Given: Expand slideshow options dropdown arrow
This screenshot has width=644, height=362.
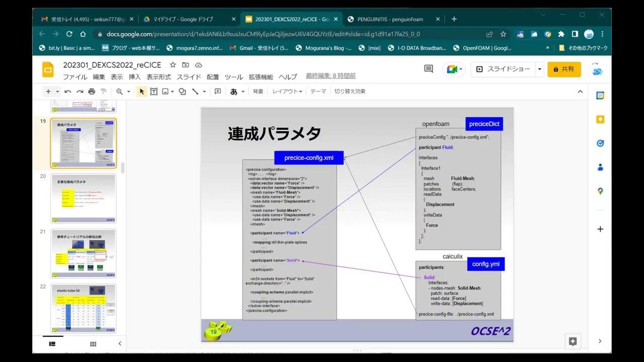Looking at the screenshot, I should click(x=540, y=69).
